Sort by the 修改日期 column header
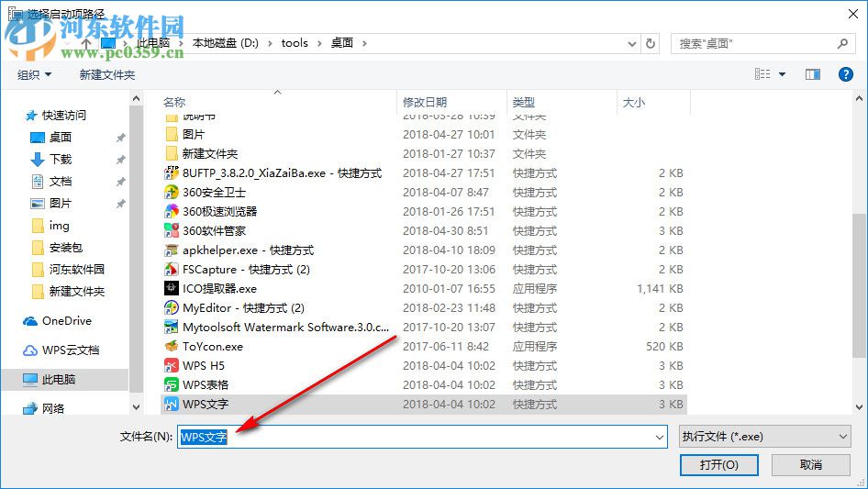 click(x=425, y=103)
